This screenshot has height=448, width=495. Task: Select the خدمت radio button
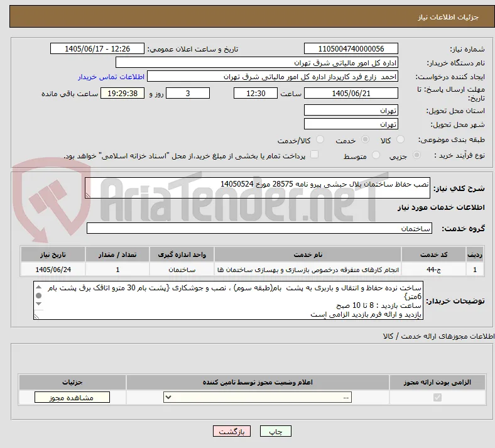pyautogui.click(x=365, y=139)
